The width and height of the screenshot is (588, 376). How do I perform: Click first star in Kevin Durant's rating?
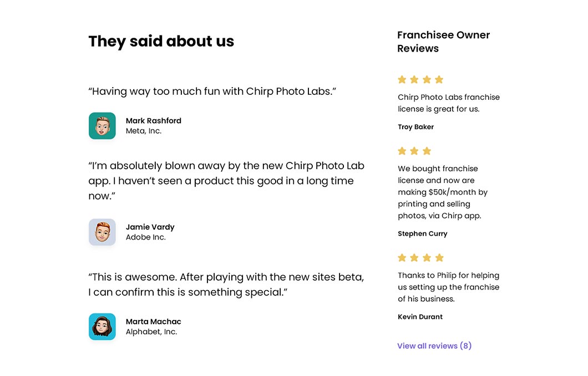(402, 257)
